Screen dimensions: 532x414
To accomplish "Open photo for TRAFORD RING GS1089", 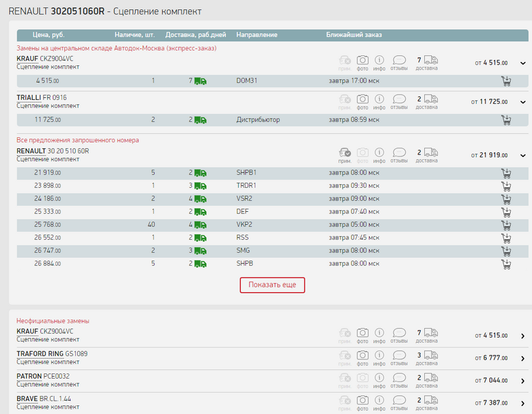I will coord(362,358).
